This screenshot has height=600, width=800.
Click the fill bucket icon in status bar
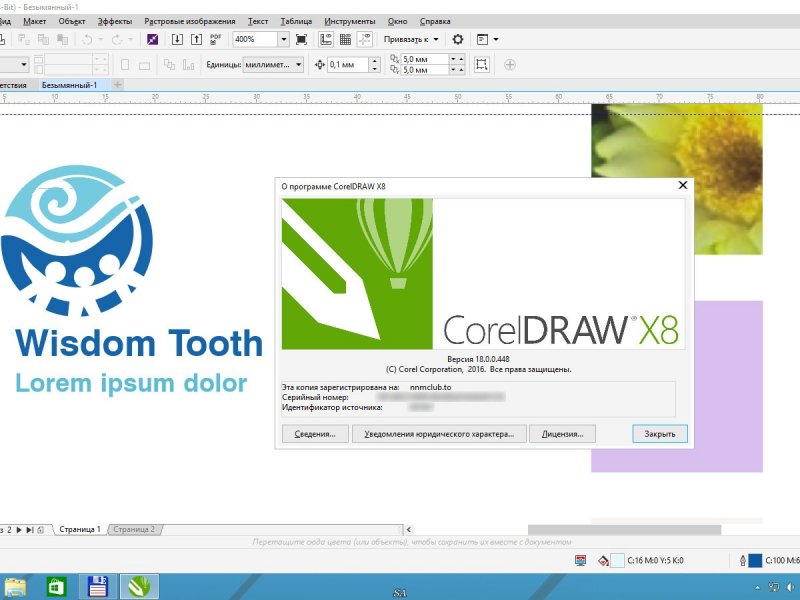pos(603,561)
